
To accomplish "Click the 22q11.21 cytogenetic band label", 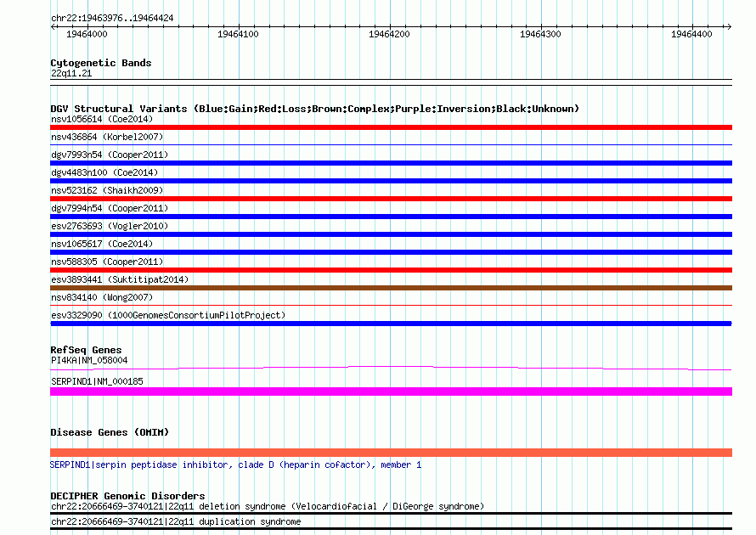I will tap(71, 73).
